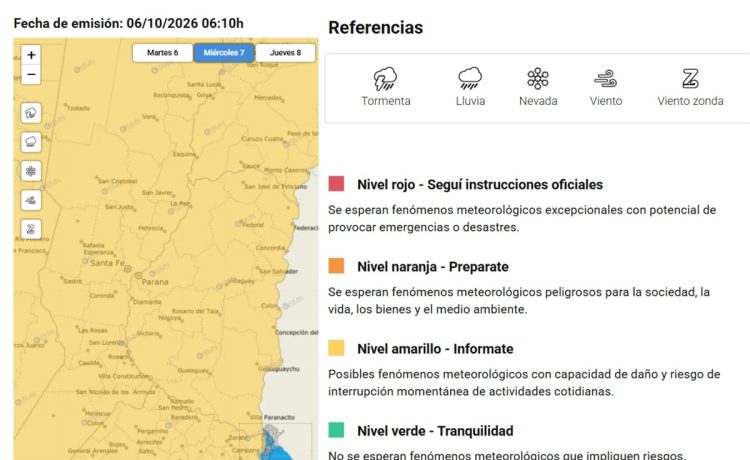This screenshot has width=750, height=460.
Task: Click Nogoya label on the map
Action: click(x=169, y=318)
